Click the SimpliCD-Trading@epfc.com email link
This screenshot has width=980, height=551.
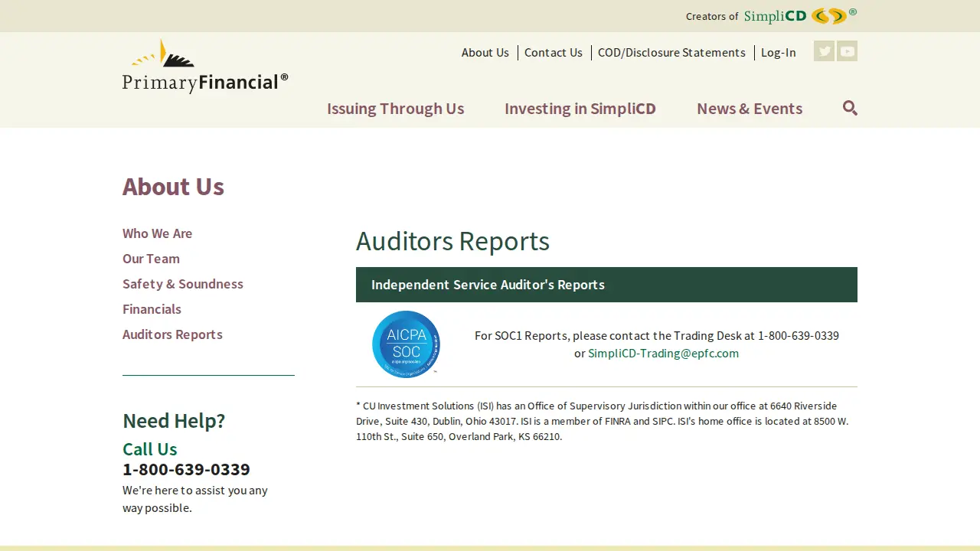point(663,354)
